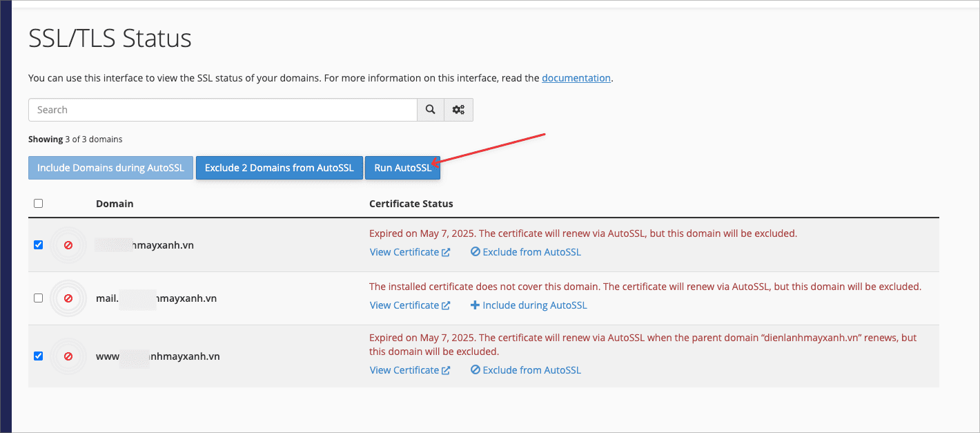The height and width of the screenshot is (433, 980).
Task: Click the search magnifier icon button
Action: tap(431, 110)
